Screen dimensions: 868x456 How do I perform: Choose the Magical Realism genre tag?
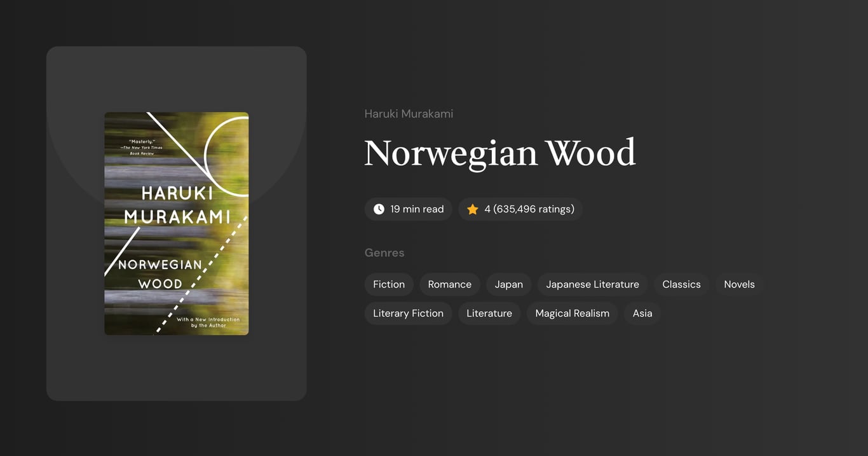click(x=573, y=313)
